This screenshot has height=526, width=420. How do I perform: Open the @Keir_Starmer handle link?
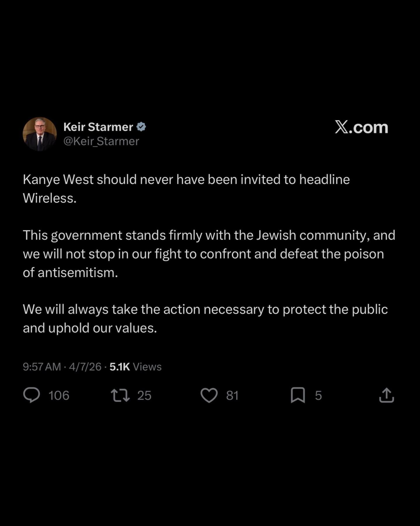coord(101,141)
